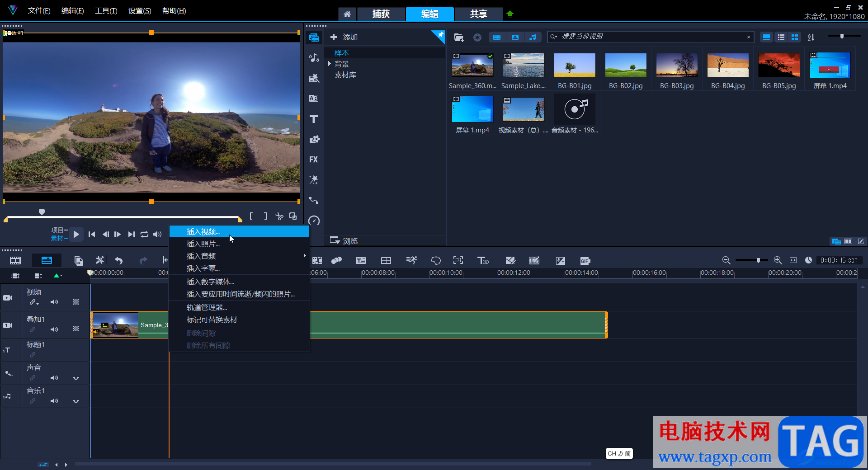The image size is (868, 470).
Task: Mute the 音乐1 track
Action: click(x=54, y=401)
